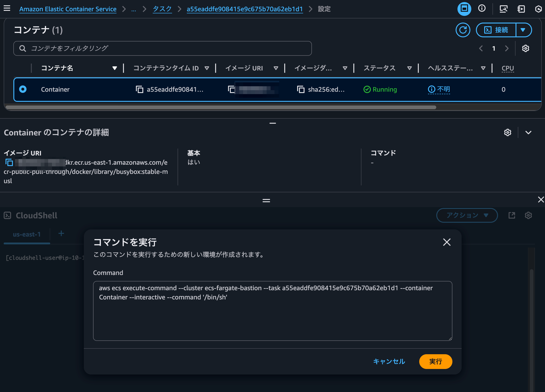Go to next page of containers
The image size is (545, 392).
507,48
